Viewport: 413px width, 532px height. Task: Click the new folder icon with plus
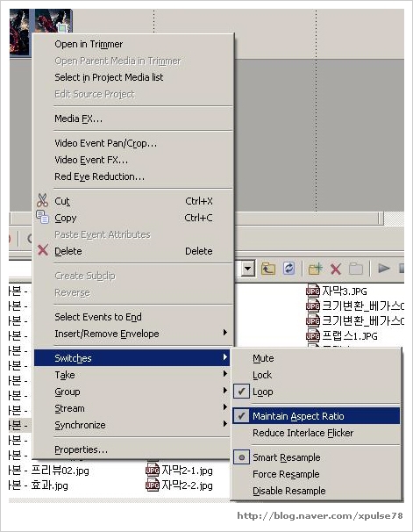pyautogui.click(x=315, y=269)
